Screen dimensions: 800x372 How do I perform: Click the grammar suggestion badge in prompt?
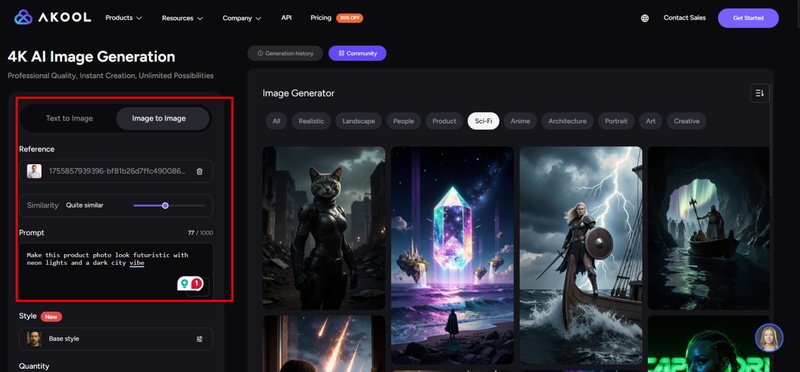pyautogui.click(x=190, y=283)
